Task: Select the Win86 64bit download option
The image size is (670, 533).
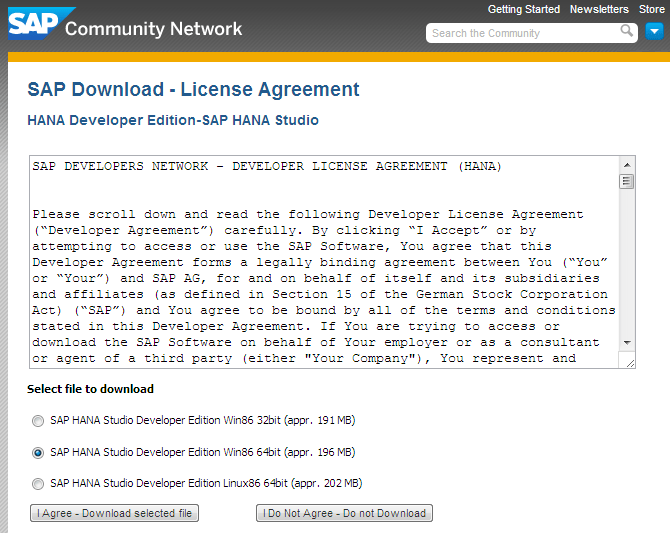Action: click(38, 452)
